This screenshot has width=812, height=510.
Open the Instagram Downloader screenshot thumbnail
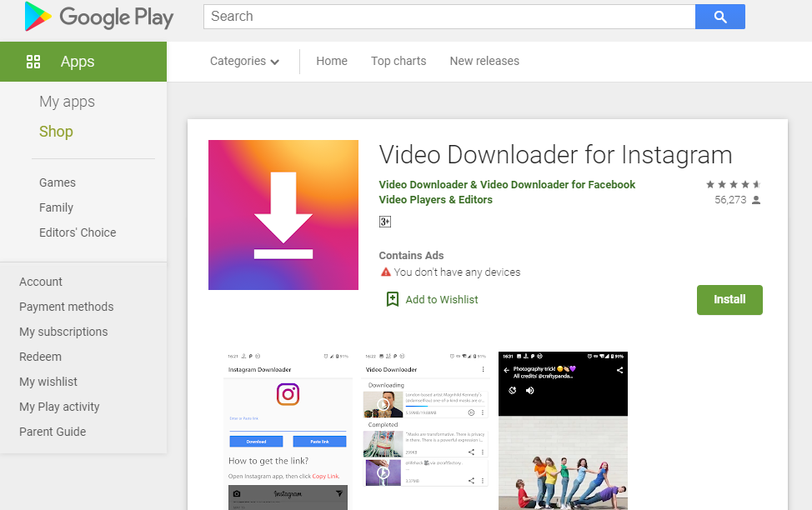point(288,431)
